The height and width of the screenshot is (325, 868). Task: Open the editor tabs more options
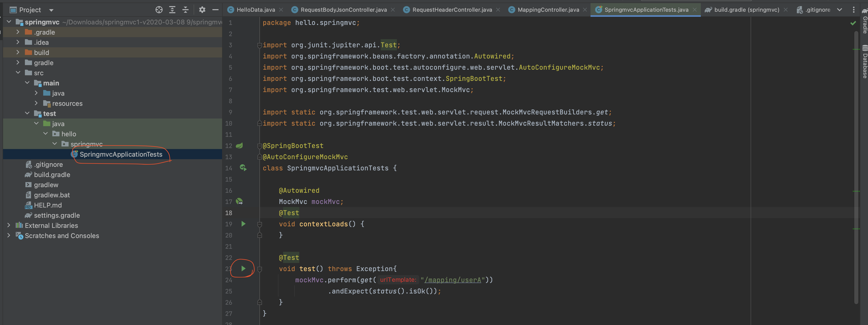tap(854, 10)
